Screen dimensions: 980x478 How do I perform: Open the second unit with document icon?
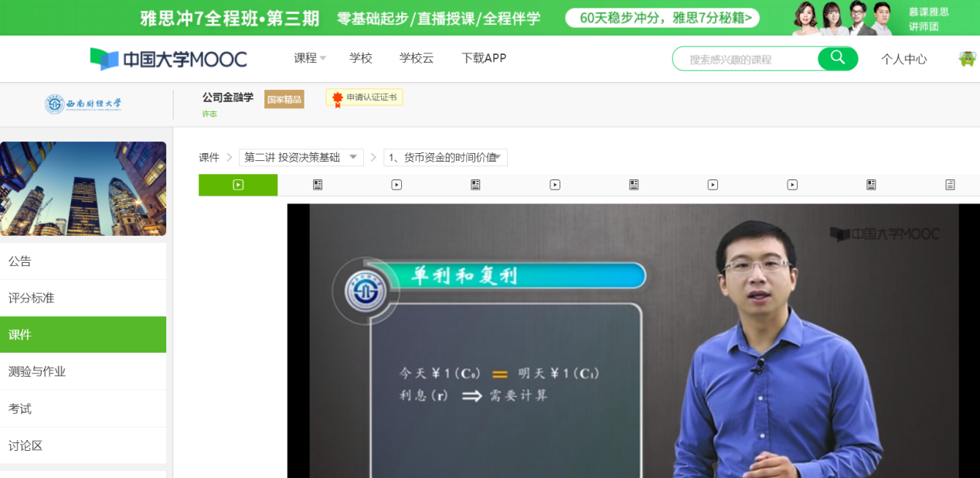(x=318, y=185)
